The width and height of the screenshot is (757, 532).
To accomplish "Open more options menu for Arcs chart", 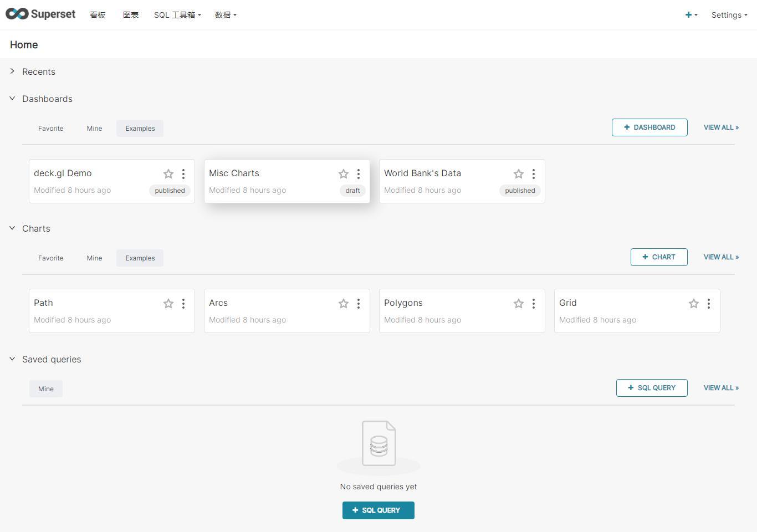I will click(x=359, y=304).
